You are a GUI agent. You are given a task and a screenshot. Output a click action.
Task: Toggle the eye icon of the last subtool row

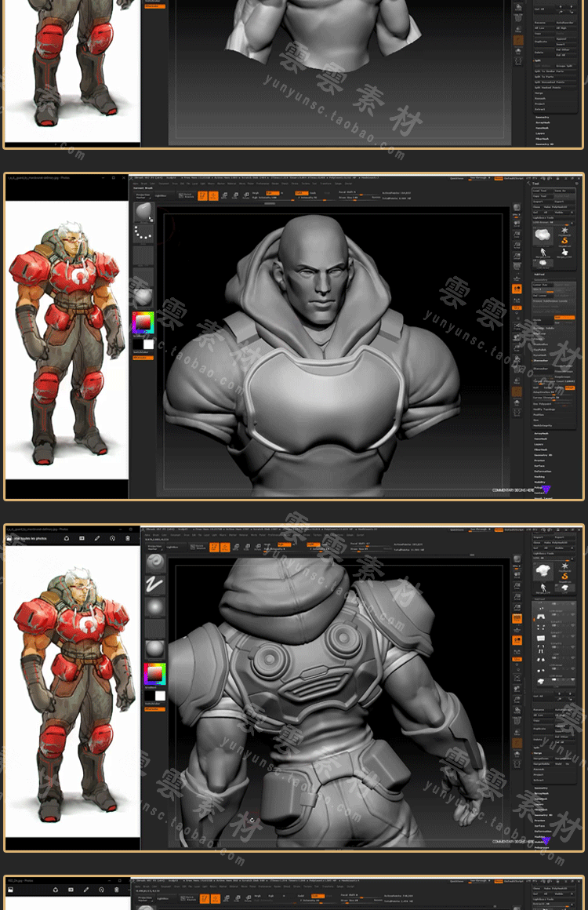[573, 679]
